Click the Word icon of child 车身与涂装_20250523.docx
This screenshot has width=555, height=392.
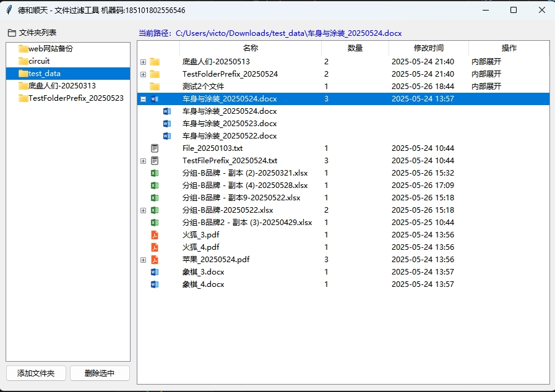point(166,124)
